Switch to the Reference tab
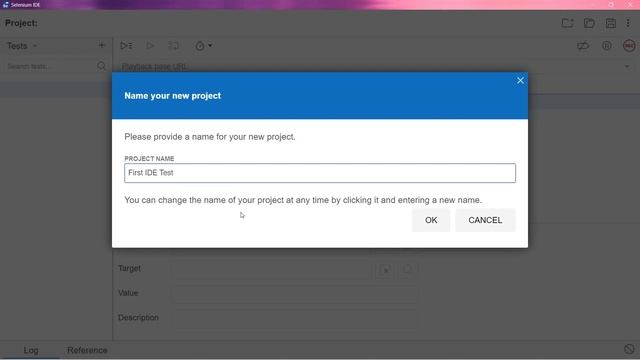This screenshot has width=640, height=360. (x=87, y=350)
